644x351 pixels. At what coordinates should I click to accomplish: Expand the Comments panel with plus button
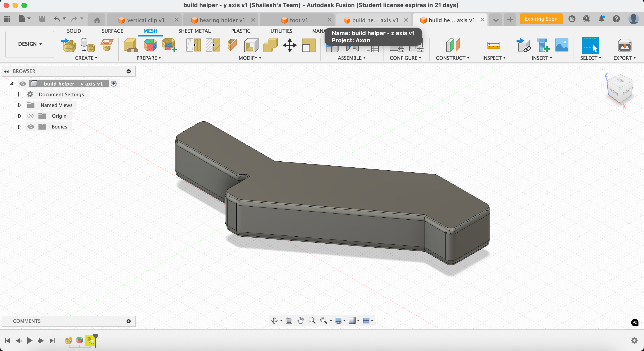click(x=129, y=321)
